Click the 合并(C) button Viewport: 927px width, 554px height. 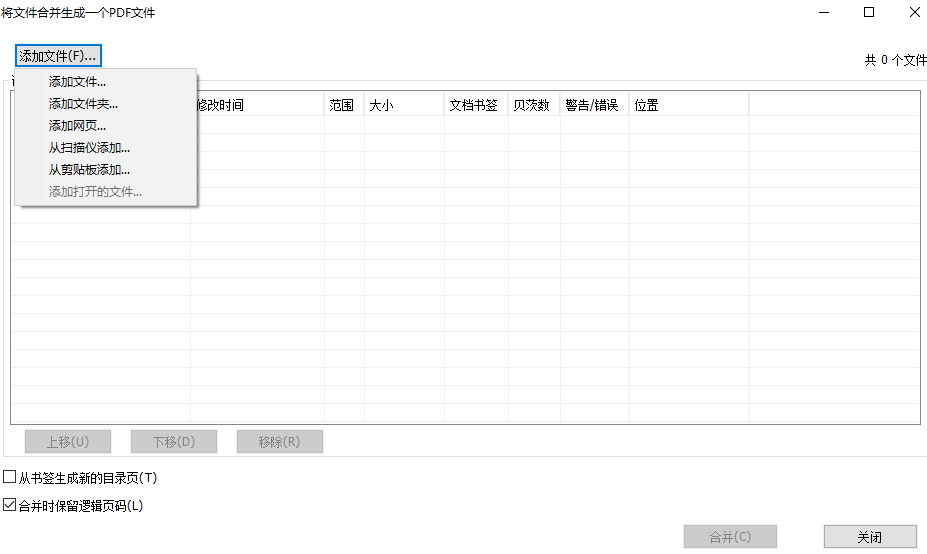[x=729, y=537]
